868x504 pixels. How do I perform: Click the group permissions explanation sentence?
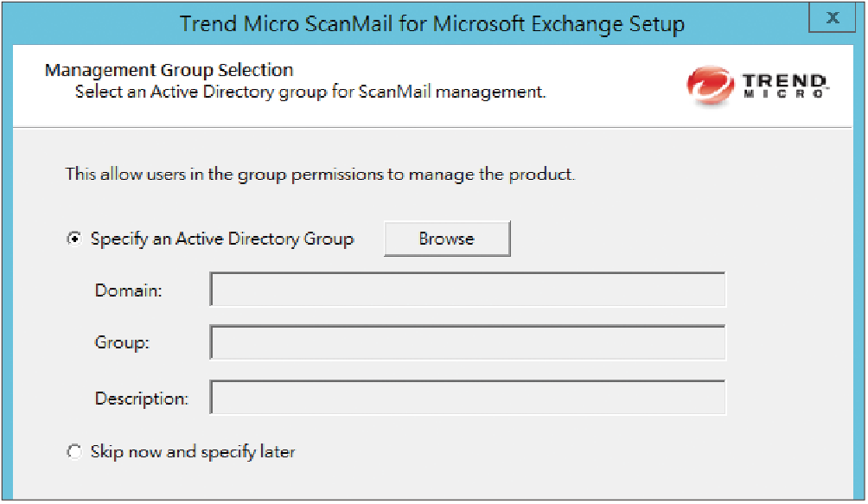320,175
